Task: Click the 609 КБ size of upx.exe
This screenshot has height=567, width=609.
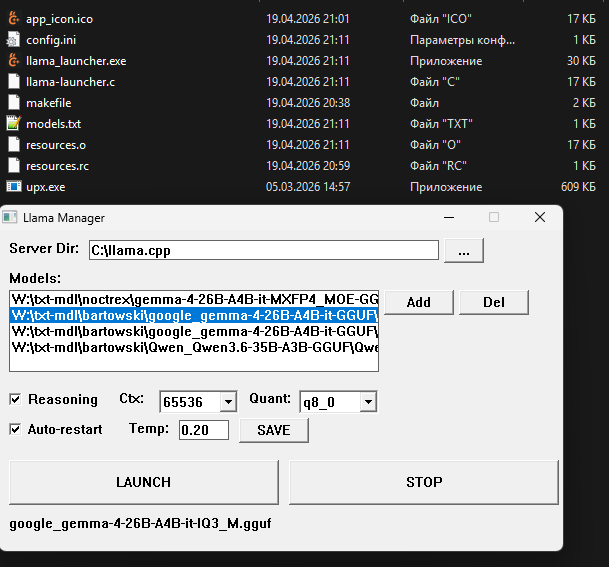Action: 578,187
